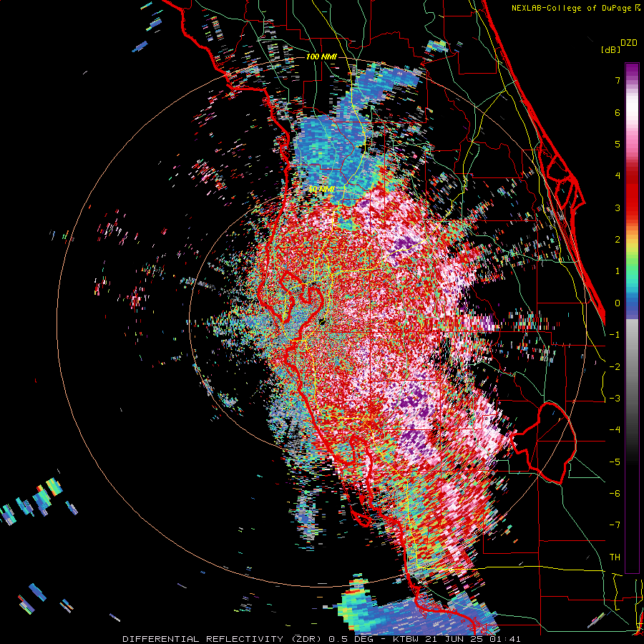Click the -1 value on the color scale
This screenshot has height=644, width=644.
click(615, 335)
